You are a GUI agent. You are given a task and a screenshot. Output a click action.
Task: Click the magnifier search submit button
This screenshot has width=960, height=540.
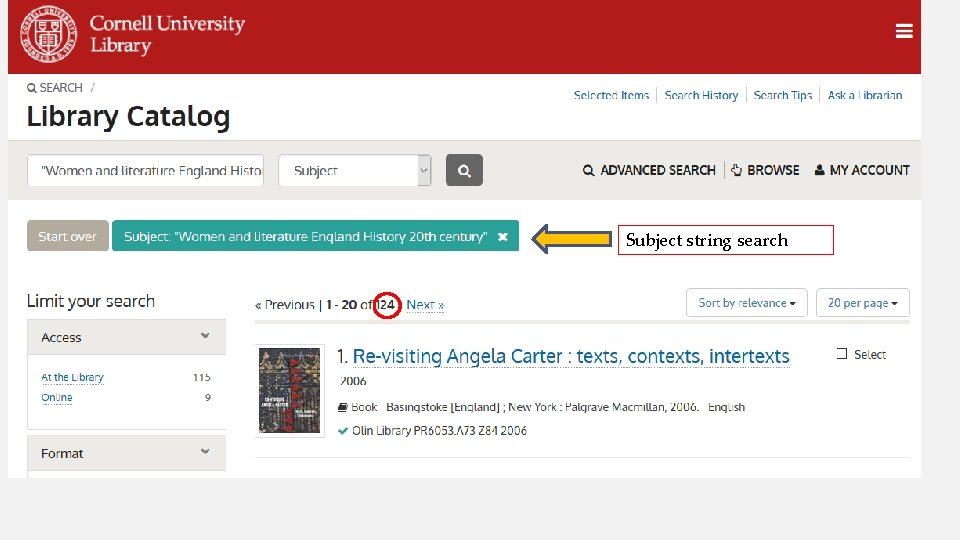[464, 170]
